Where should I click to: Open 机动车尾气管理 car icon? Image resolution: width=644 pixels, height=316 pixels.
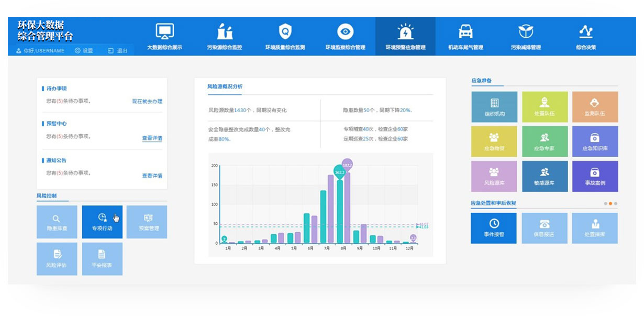pos(465,31)
